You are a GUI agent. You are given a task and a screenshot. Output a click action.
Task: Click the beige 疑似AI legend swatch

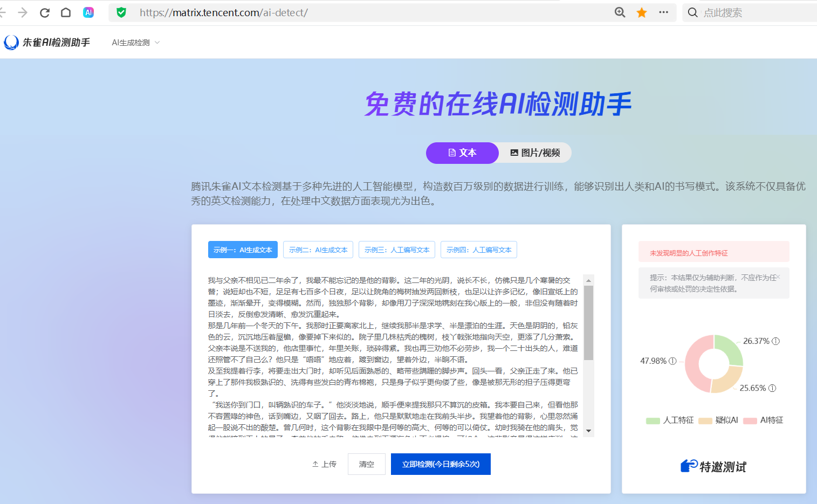click(705, 421)
